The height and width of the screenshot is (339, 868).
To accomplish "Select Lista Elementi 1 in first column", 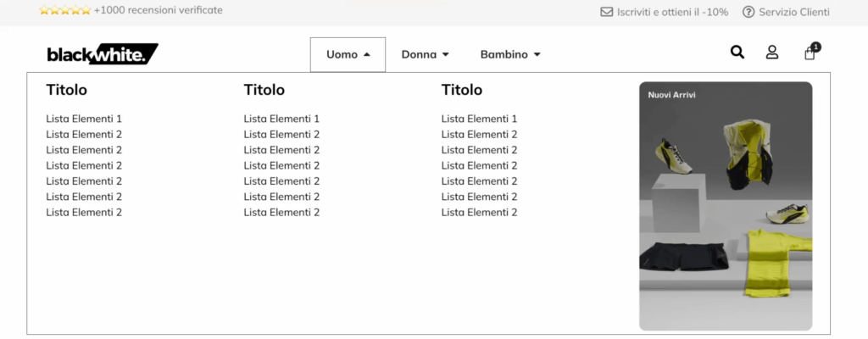I will [x=84, y=119].
